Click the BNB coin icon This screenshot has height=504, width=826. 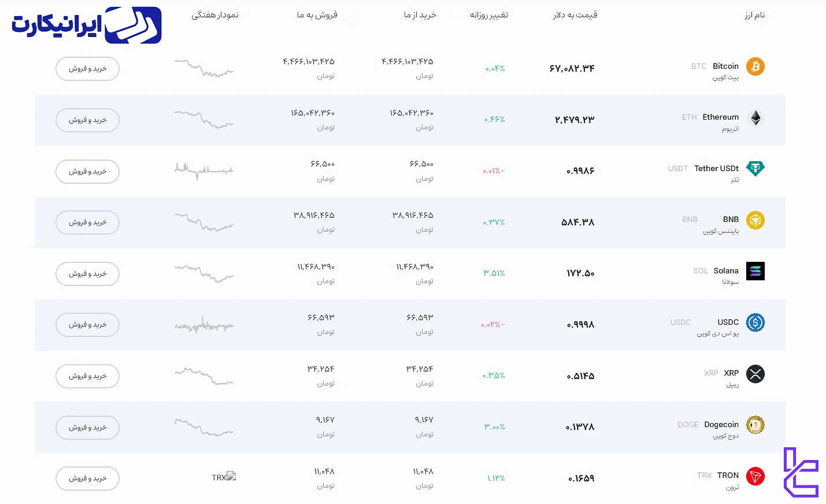click(755, 220)
